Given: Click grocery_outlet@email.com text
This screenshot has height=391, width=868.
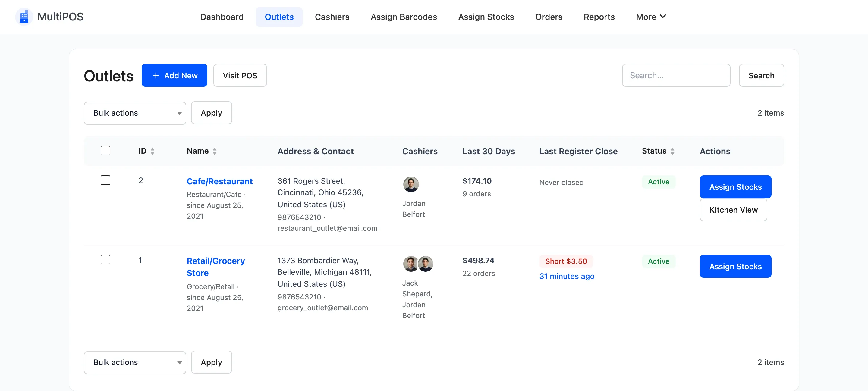Looking at the screenshot, I should click(322, 308).
